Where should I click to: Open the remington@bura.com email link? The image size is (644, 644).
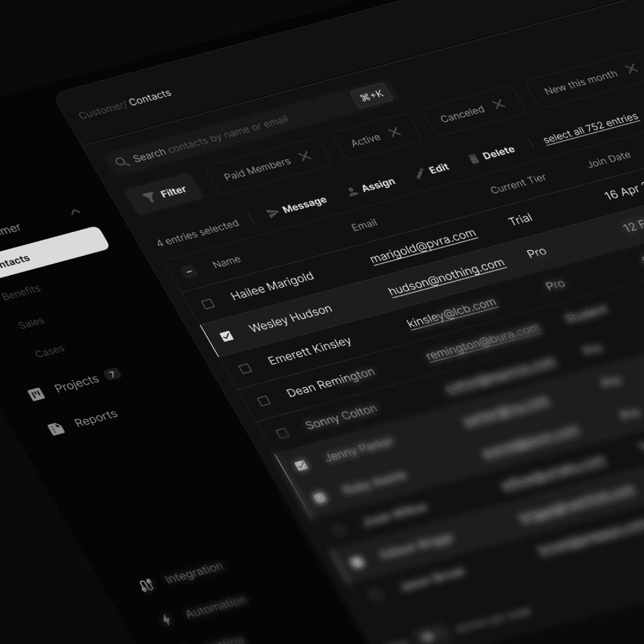click(483, 342)
